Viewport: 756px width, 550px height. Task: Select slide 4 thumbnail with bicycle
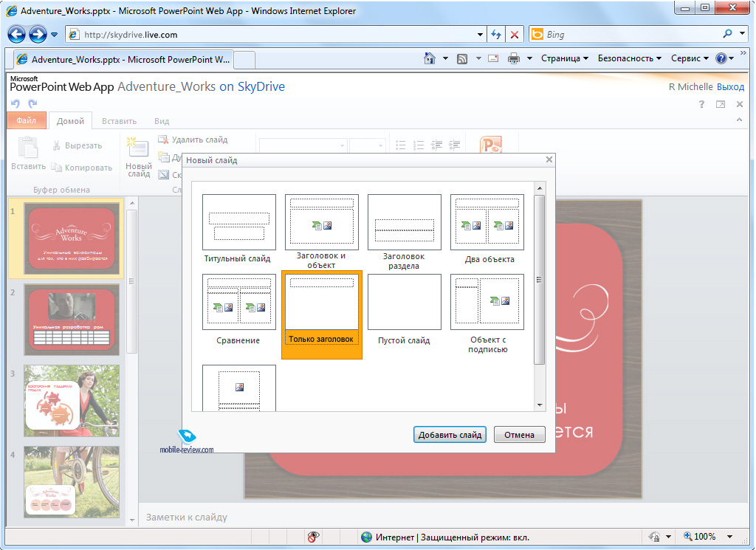point(72,482)
